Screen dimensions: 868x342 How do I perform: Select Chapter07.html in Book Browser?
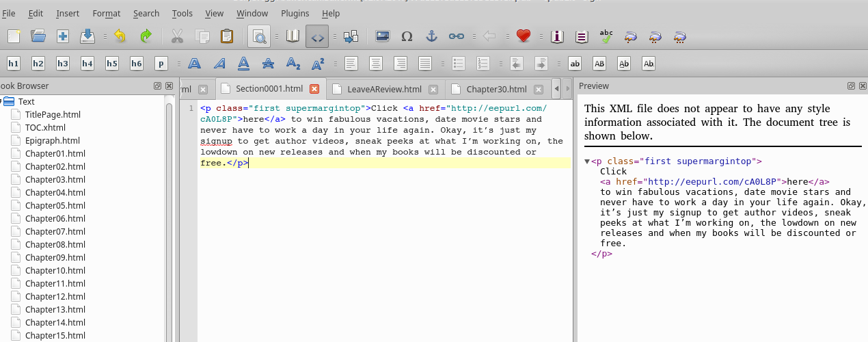pyautogui.click(x=55, y=231)
